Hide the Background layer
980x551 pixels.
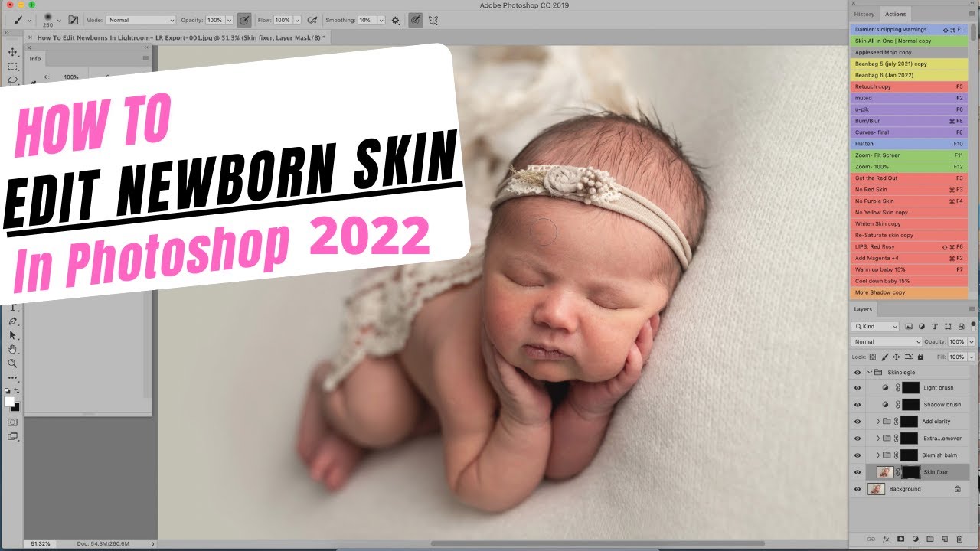coord(857,489)
